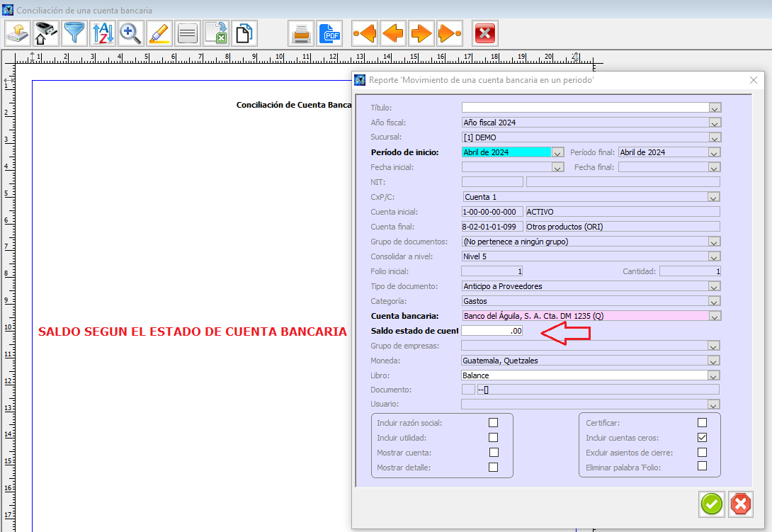Click the export to Excel icon
This screenshot has width=772, height=532.
tap(216, 33)
